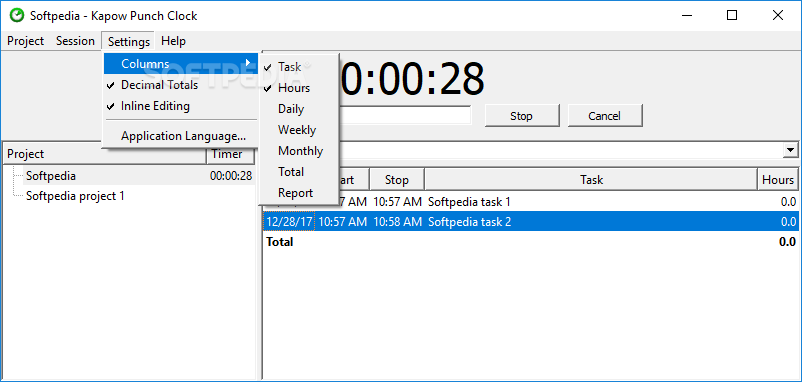Stop the running timer
Image resolution: width=802 pixels, height=382 pixels.
pos(522,116)
